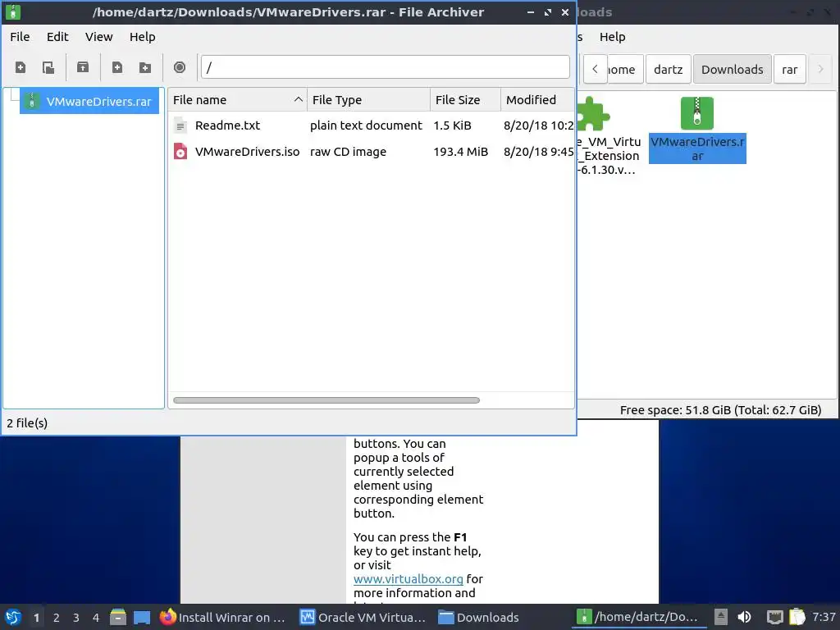The image size is (840, 630).
Task: Click the '2 file(s)' status bar text
Action: click(x=27, y=423)
